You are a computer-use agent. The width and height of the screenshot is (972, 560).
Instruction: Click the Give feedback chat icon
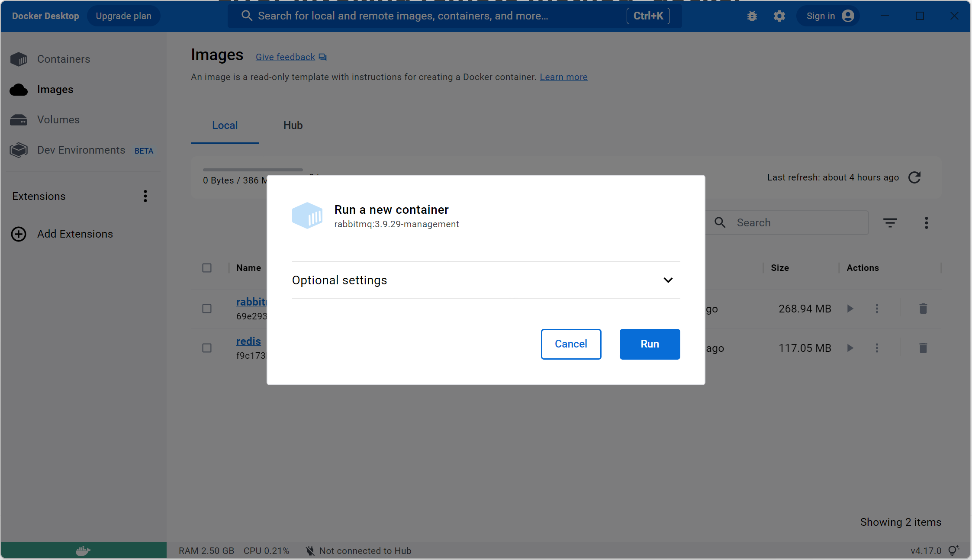click(x=323, y=57)
